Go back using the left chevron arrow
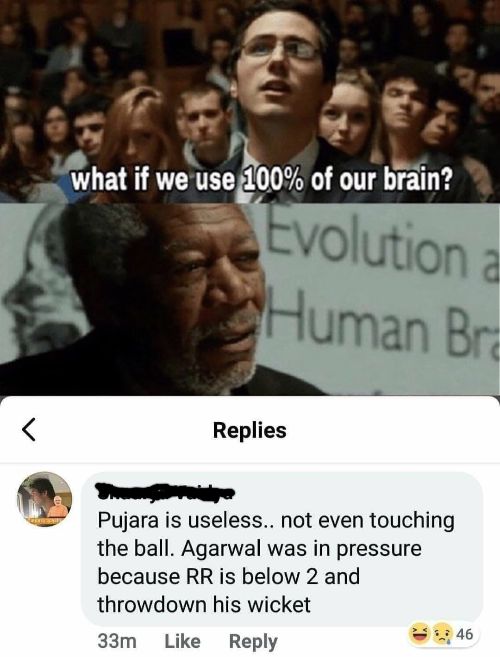Screen dimensions: 500x657 [28, 429]
